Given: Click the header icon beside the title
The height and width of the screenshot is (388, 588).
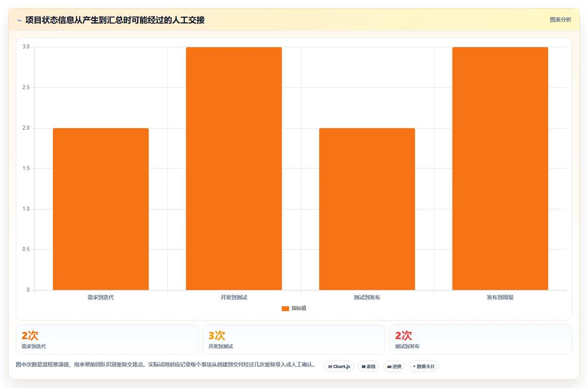Looking at the screenshot, I should click(19, 20).
